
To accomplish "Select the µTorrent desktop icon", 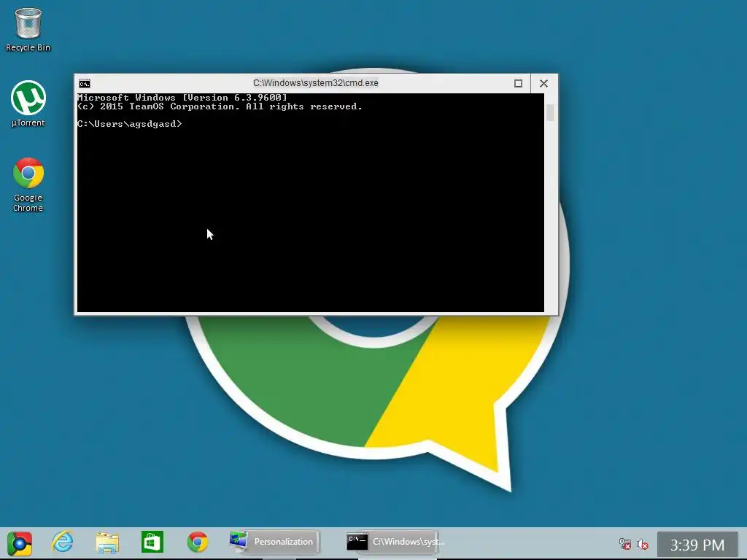I will click(28, 104).
